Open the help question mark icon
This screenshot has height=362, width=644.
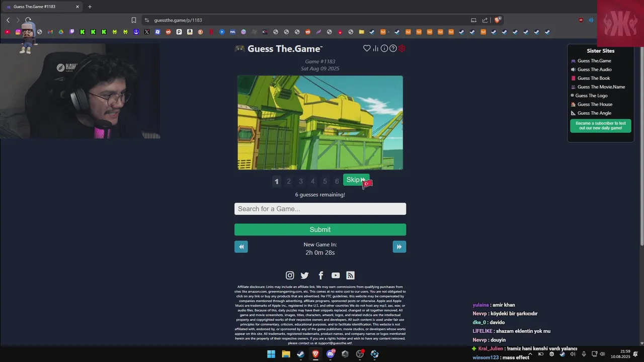393,48
